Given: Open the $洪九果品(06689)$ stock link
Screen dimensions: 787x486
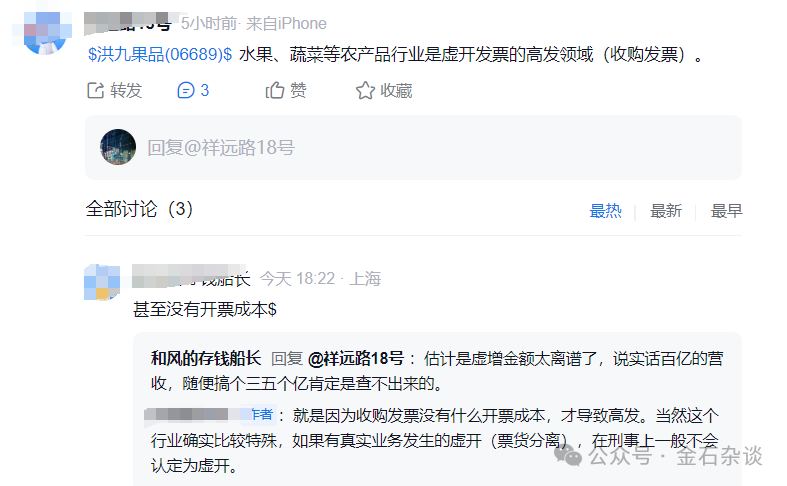Looking at the screenshot, I should coord(160,54).
